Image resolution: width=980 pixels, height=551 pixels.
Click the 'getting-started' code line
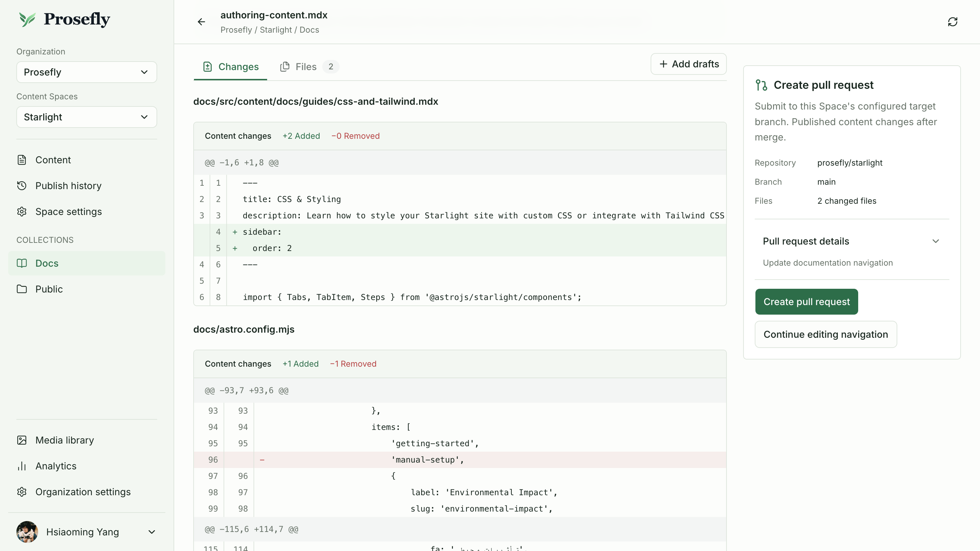click(460, 444)
